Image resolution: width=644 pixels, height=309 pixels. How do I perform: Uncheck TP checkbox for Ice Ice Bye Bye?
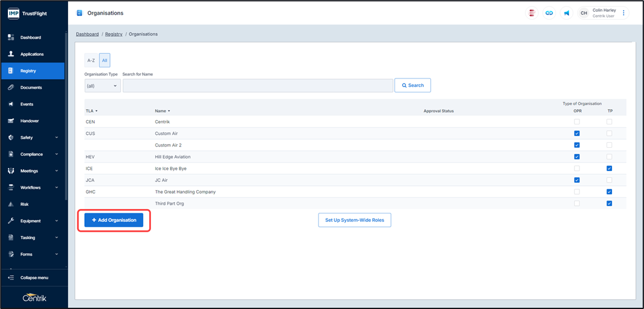[x=609, y=169]
